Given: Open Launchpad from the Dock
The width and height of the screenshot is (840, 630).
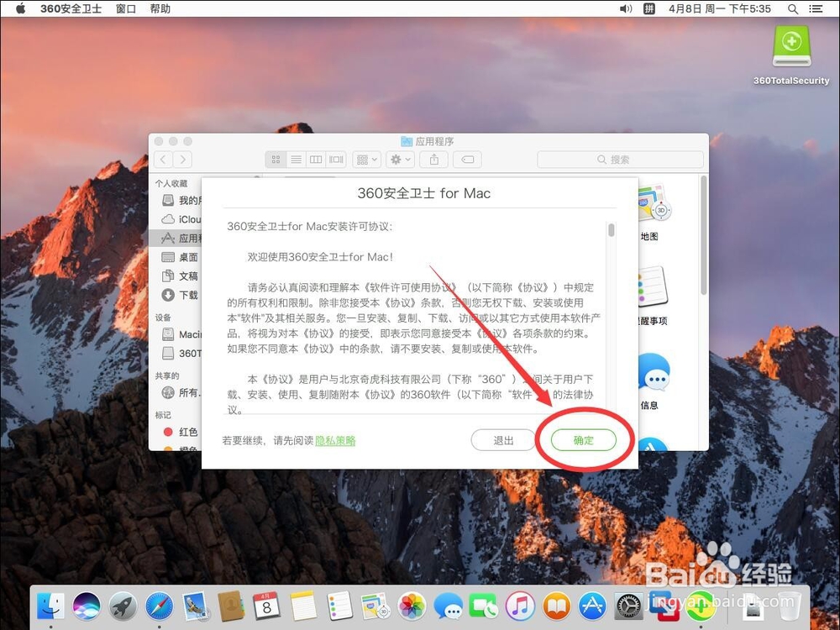Looking at the screenshot, I should 123,606.
